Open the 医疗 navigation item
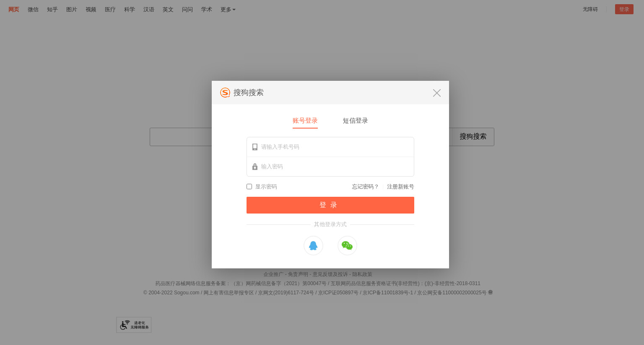Viewport: 644px width, 345px height. 110,10
